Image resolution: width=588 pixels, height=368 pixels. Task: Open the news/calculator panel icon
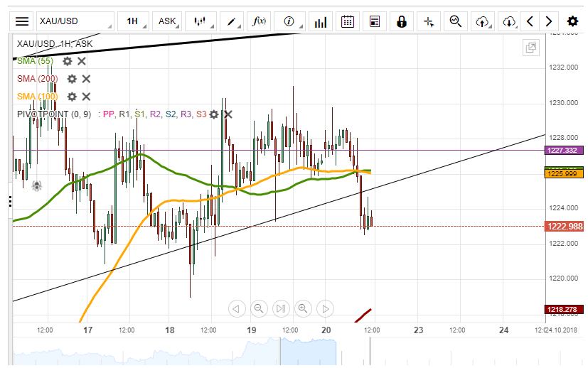pos(375,21)
